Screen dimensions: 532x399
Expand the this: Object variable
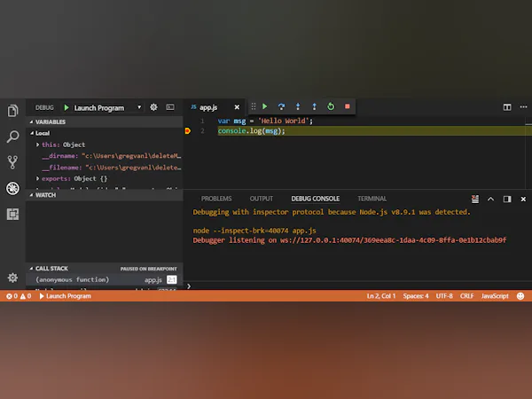[37, 145]
